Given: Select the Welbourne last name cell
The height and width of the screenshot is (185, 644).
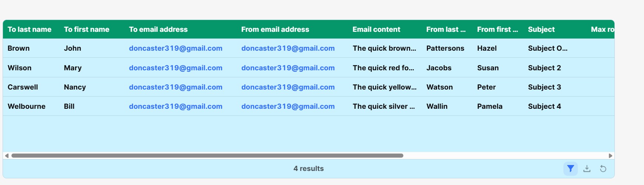Looking at the screenshot, I should pyautogui.click(x=27, y=107).
